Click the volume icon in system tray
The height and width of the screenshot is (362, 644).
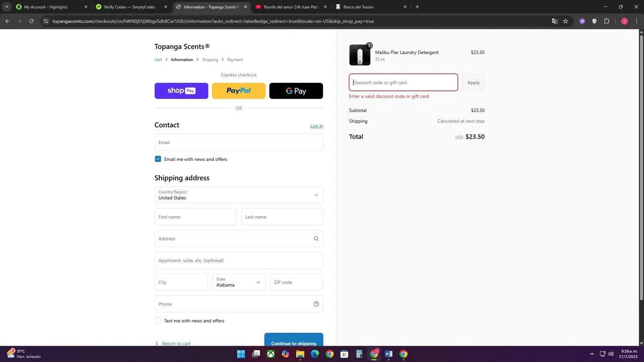click(611, 354)
